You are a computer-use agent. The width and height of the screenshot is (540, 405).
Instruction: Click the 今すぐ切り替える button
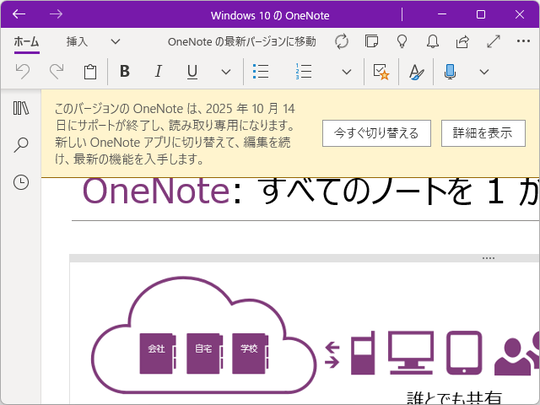[x=376, y=133]
